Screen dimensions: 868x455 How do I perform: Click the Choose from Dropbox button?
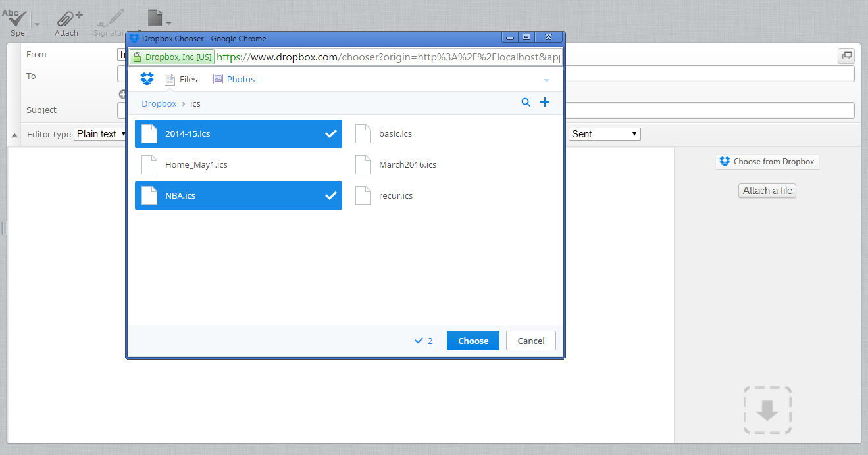[x=767, y=162]
